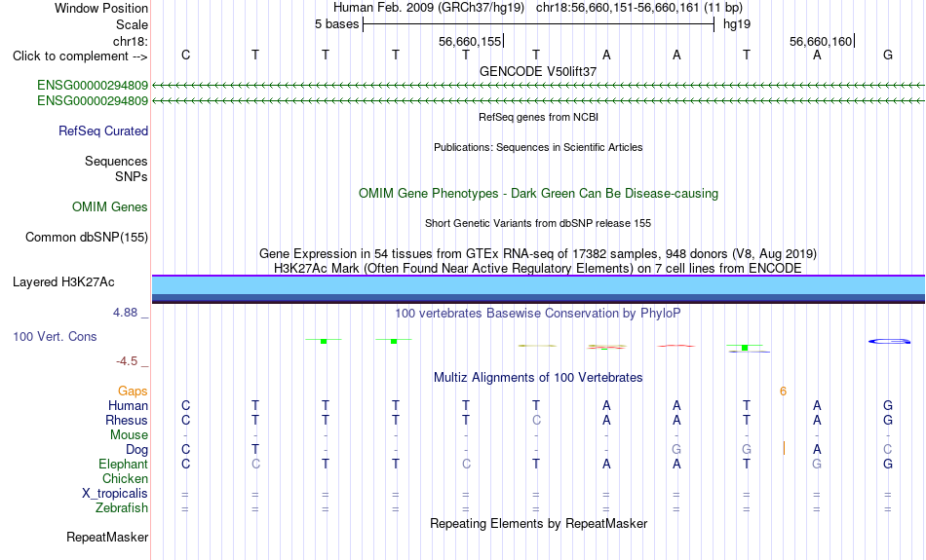This screenshot has height=560, width=926.
Task: Click the pale C in Rhesus row
Action: pyautogui.click(x=536, y=420)
